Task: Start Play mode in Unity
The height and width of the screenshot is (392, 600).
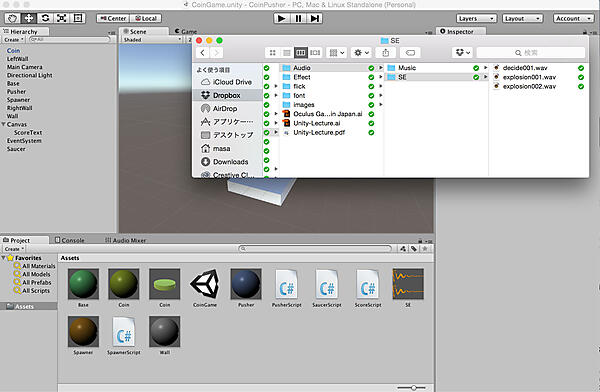Action: 282,18
